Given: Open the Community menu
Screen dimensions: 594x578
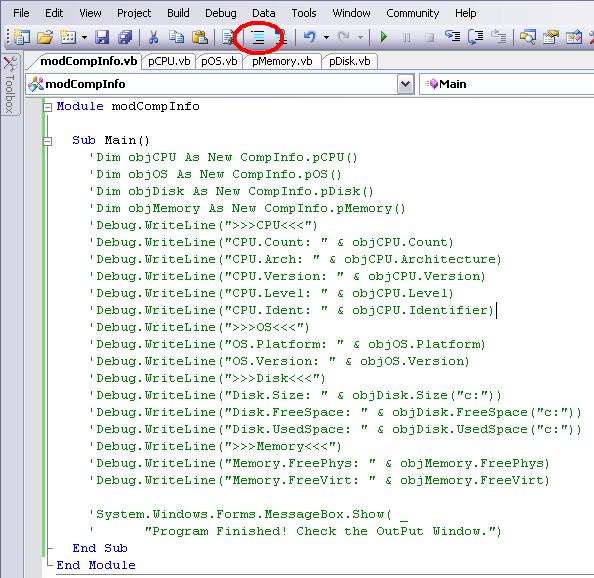Looking at the screenshot, I should 412,13.
